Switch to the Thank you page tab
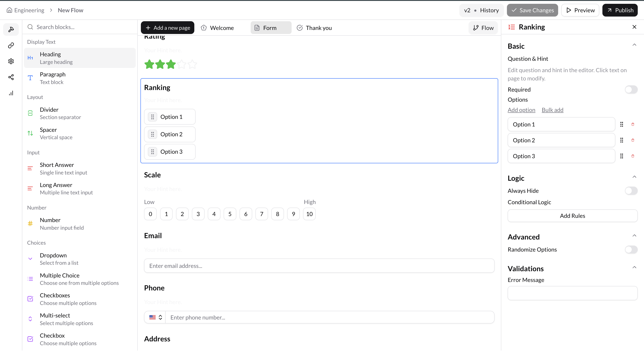644x353 pixels. click(x=314, y=27)
